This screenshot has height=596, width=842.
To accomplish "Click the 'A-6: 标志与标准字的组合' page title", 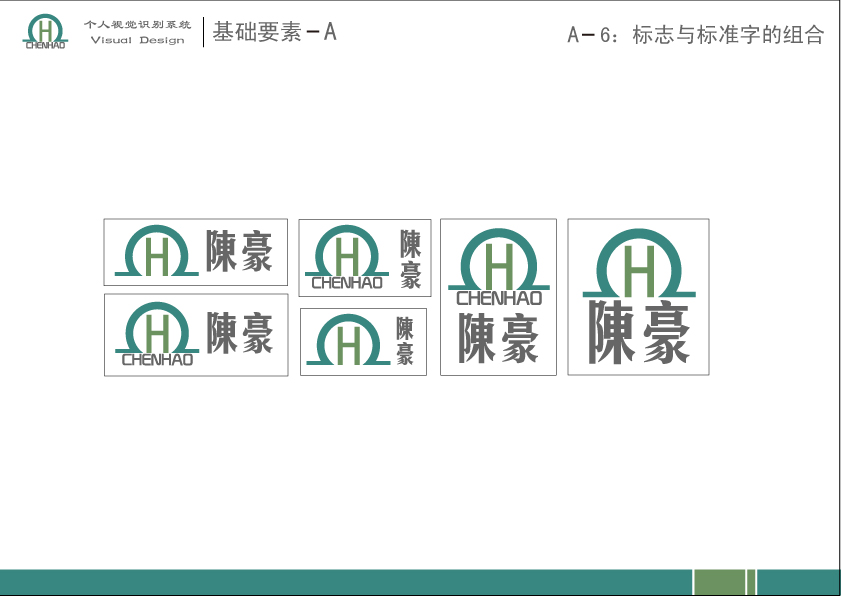I will click(x=695, y=35).
